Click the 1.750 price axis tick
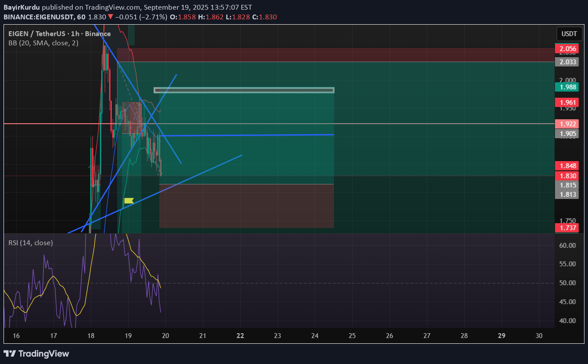This screenshot has height=364, width=588. [568, 221]
